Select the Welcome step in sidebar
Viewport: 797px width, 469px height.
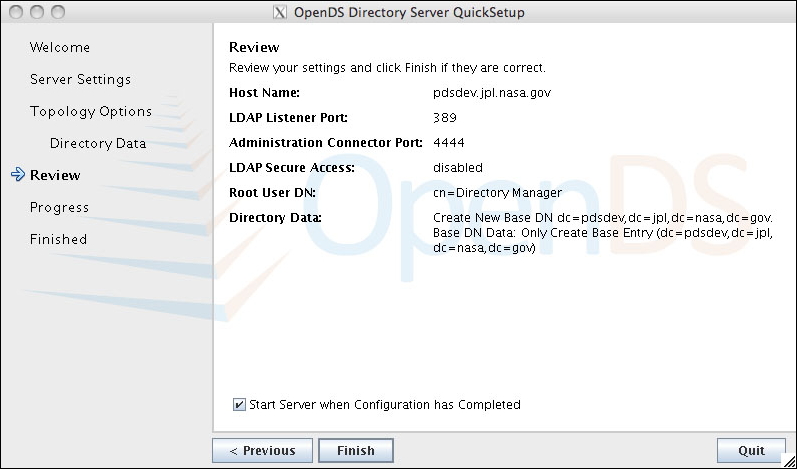(60, 47)
